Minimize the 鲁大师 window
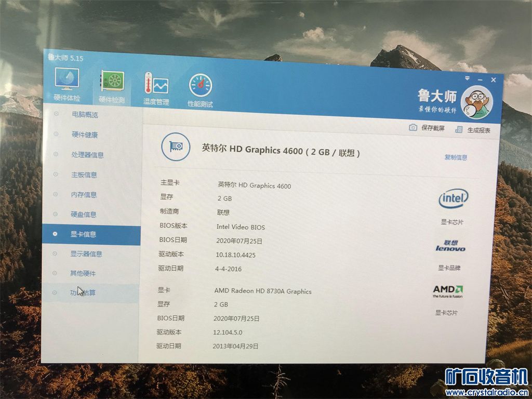 [x=480, y=79]
